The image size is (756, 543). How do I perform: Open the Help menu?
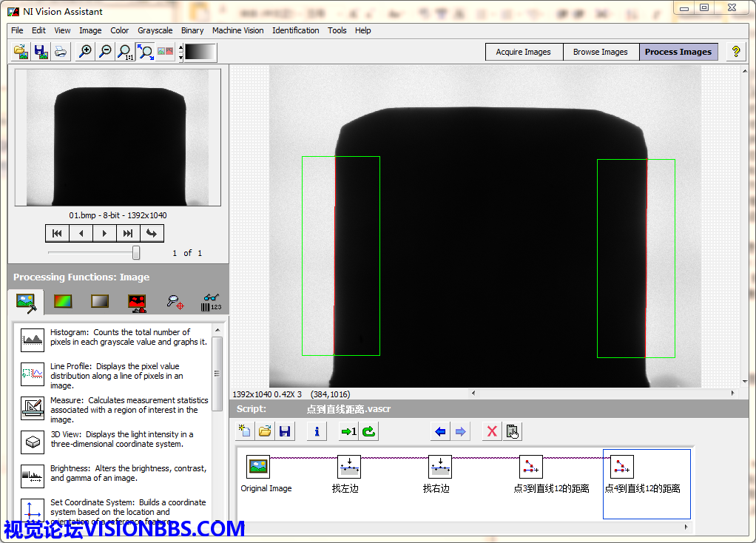[x=363, y=30]
